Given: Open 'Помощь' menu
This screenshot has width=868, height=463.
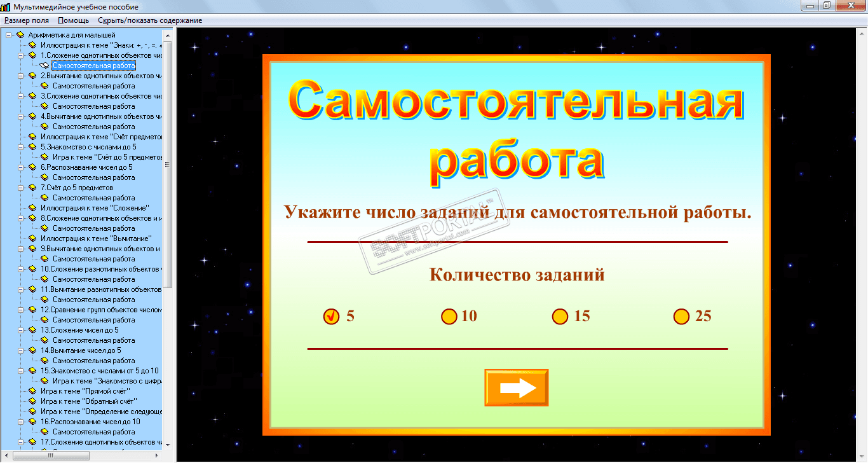Looking at the screenshot, I should click(x=73, y=20).
